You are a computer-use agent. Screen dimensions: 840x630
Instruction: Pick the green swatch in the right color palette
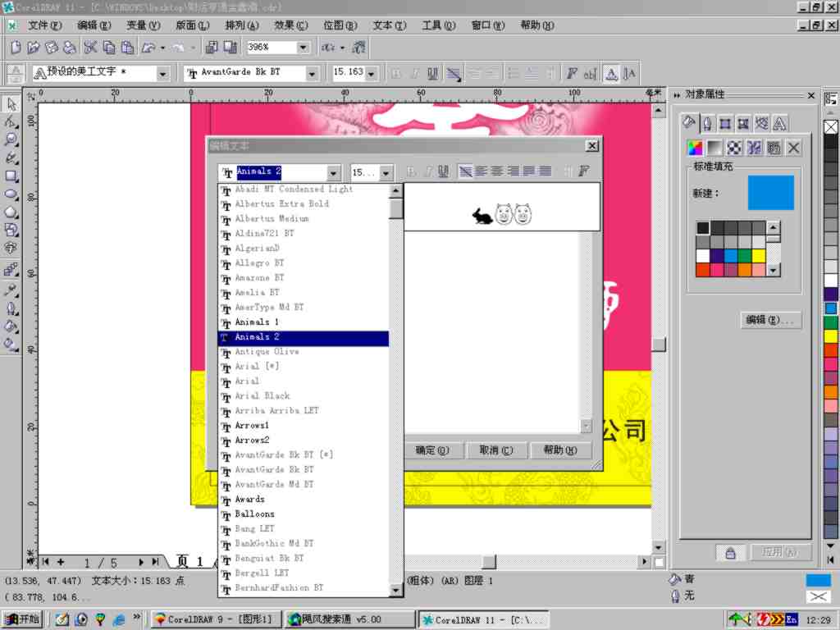click(830, 322)
